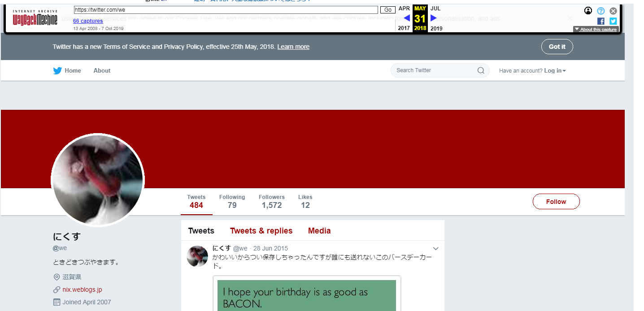Open the Following 79 list
Viewport: 644px width, 311px height.
tap(232, 202)
